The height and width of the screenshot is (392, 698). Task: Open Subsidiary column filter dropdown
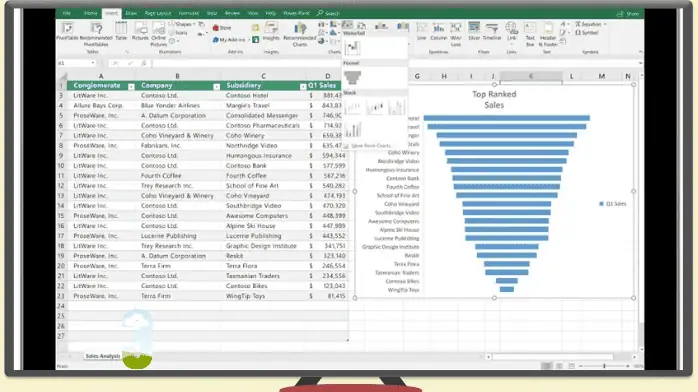(x=303, y=86)
